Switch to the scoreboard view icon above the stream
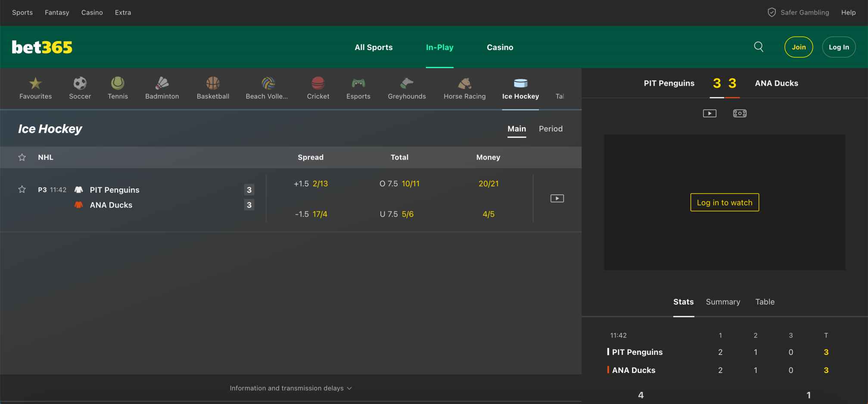Viewport: 868px width, 404px height. click(739, 113)
